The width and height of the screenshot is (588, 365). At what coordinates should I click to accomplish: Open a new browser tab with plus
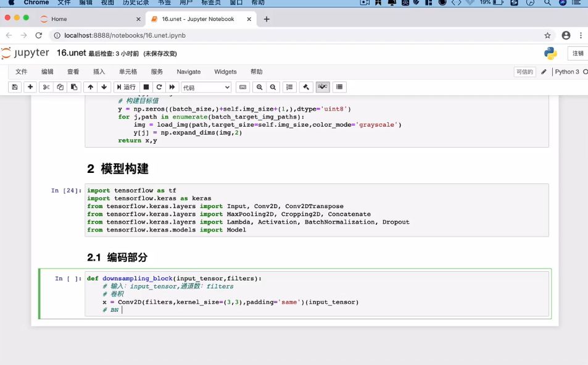tap(267, 19)
